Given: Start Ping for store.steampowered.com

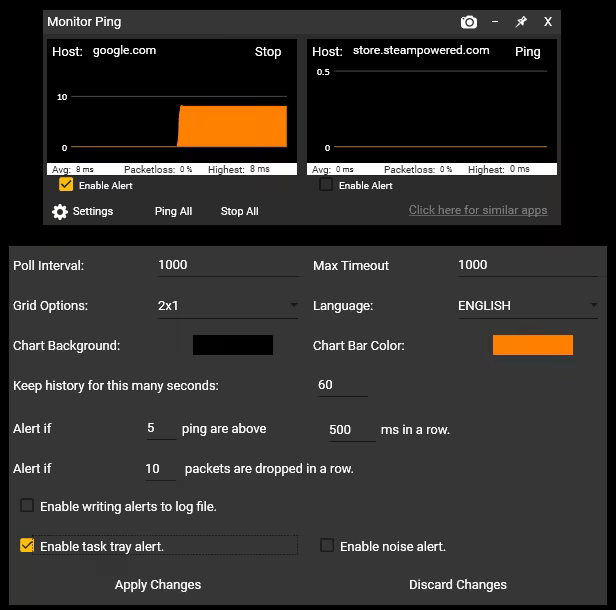Looking at the screenshot, I should [x=527, y=52].
